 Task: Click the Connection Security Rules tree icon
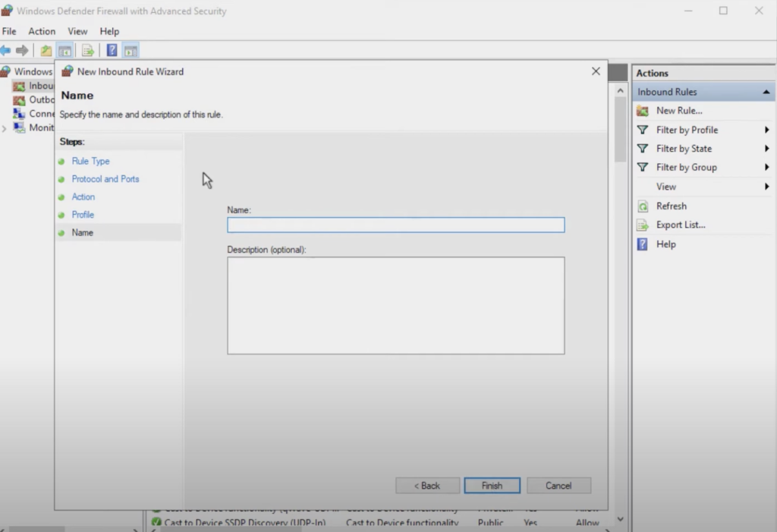point(19,114)
